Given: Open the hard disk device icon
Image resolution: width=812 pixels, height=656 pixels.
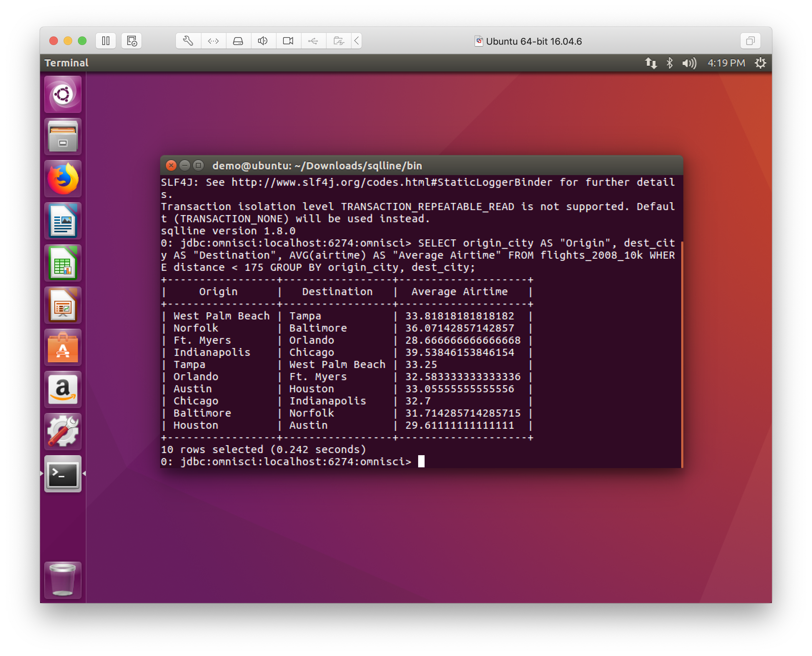Looking at the screenshot, I should (238, 41).
